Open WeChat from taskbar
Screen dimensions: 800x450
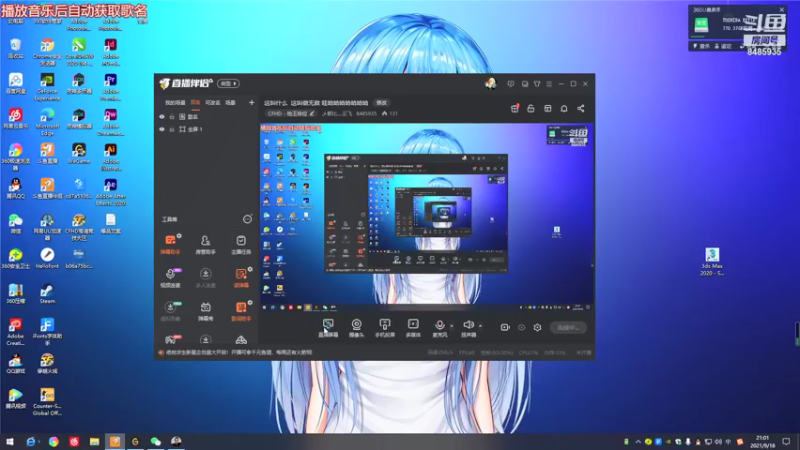(x=156, y=442)
